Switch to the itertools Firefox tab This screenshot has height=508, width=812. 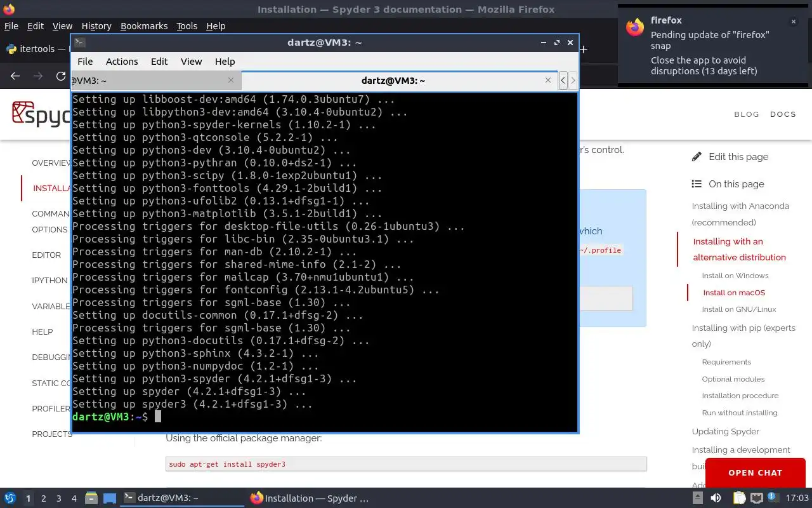pyautogui.click(x=37, y=49)
